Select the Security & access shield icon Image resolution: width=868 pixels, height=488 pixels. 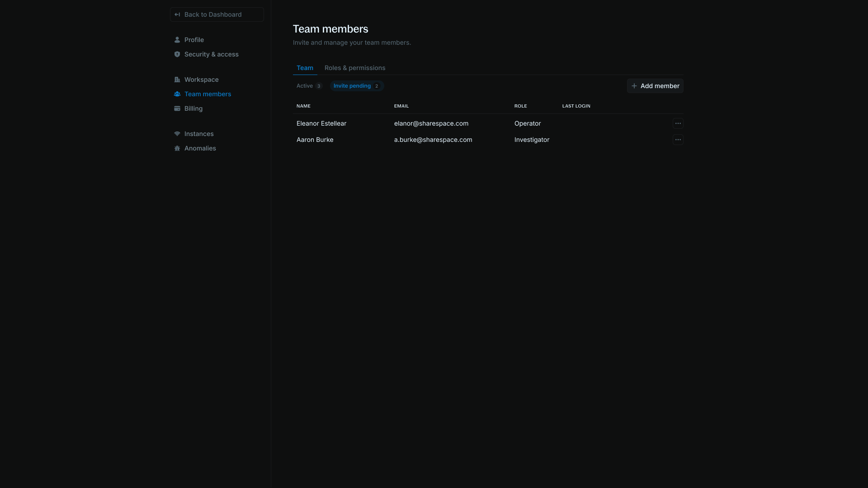[177, 54]
